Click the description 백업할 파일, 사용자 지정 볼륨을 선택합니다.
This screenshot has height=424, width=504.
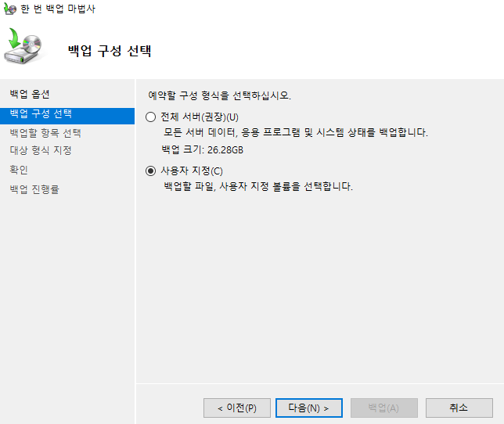click(258, 186)
